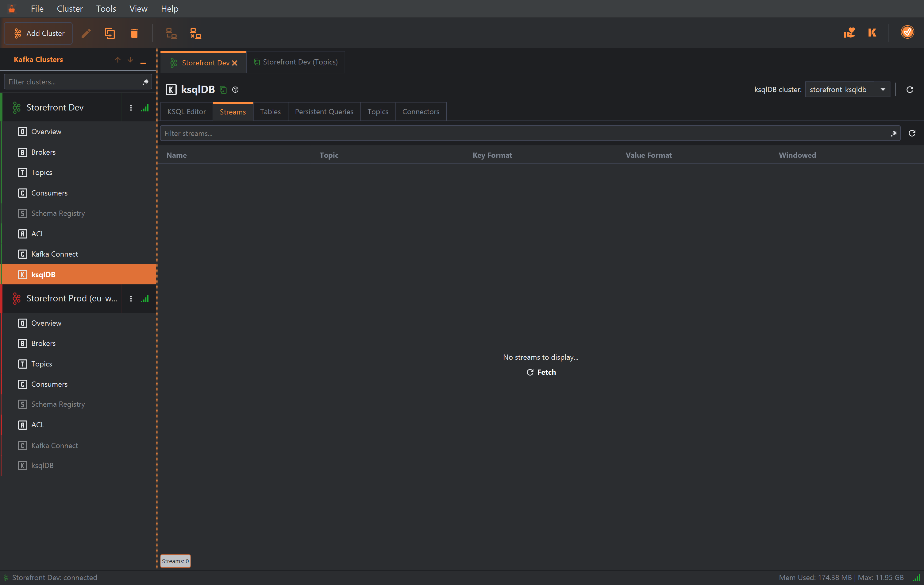Click the clone cluster icon in toolbar
The width and height of the screenshot is (924, 585).
click(110, 33)
